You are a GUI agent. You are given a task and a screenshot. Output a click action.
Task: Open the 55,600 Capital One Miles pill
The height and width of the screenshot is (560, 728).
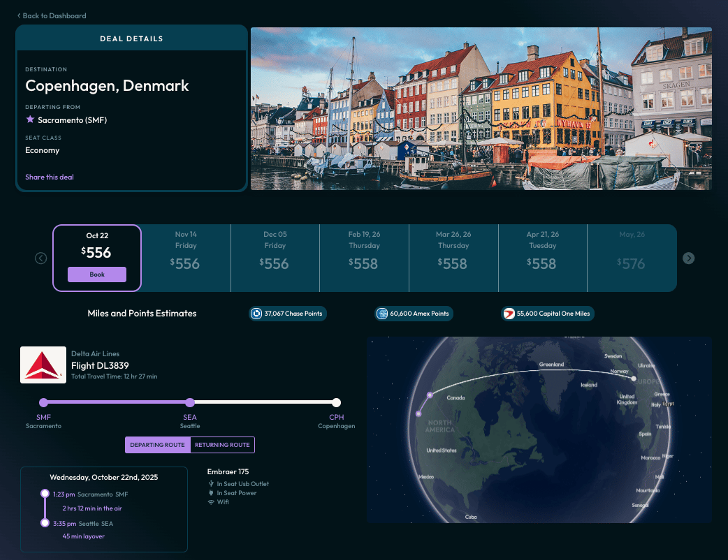coord(548,314)
